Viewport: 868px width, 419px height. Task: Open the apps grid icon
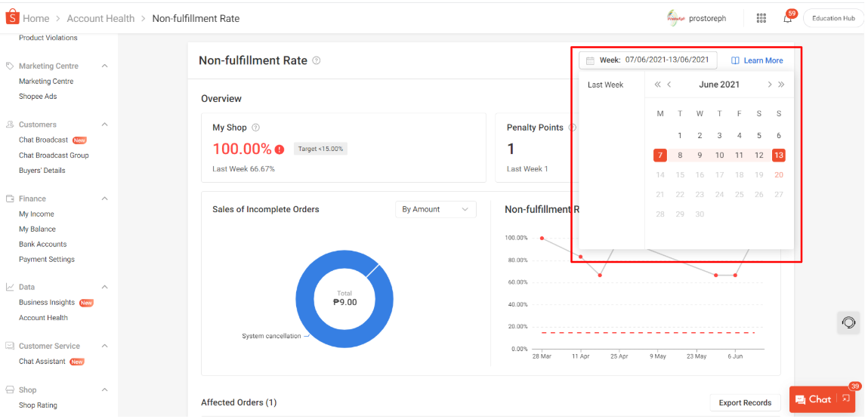pos(761,18)
